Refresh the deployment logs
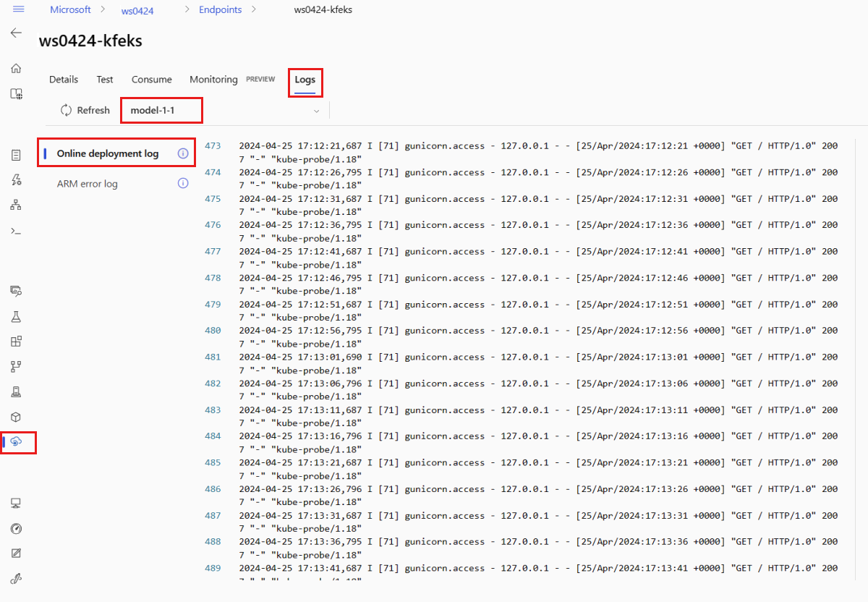This screenshot has height=602, width=868. click(85, 110)
